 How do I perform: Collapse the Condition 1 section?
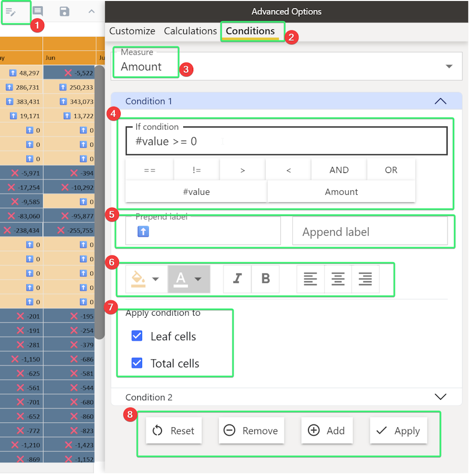pos(440,101)
